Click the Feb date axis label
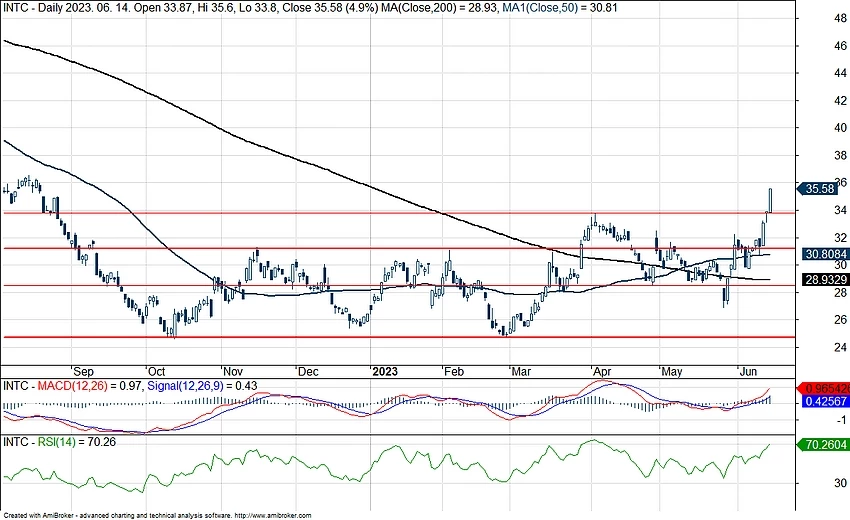 pos(454,372)
